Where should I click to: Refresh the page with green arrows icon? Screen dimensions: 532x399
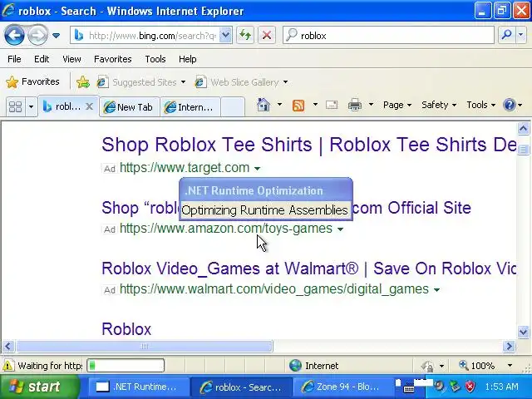[x=245, y=35]
